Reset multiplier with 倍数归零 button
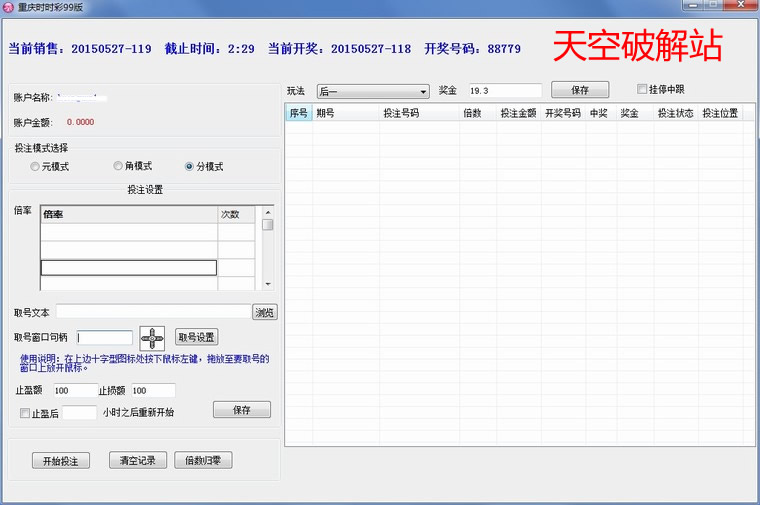 tap(203, 461)
